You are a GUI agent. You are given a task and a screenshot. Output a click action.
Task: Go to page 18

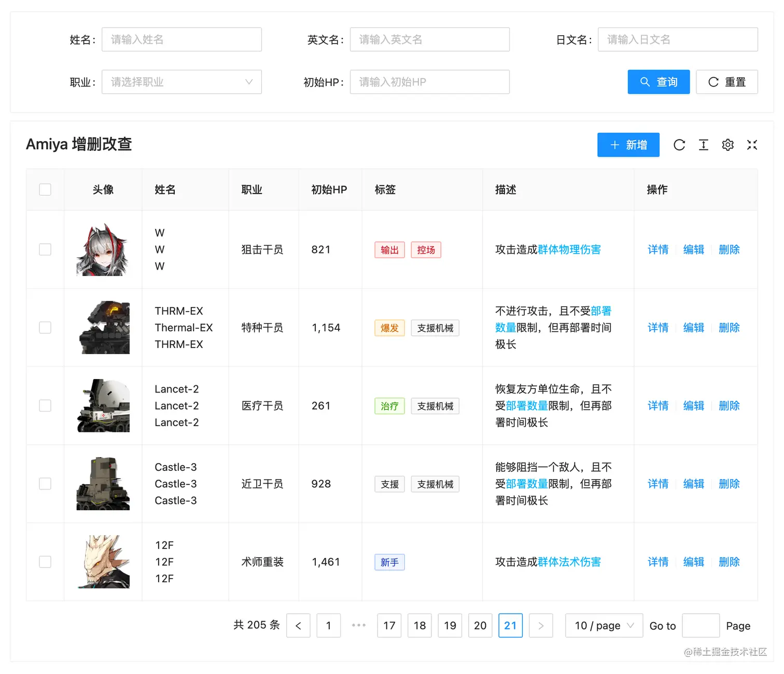click(x=419, y=626)
